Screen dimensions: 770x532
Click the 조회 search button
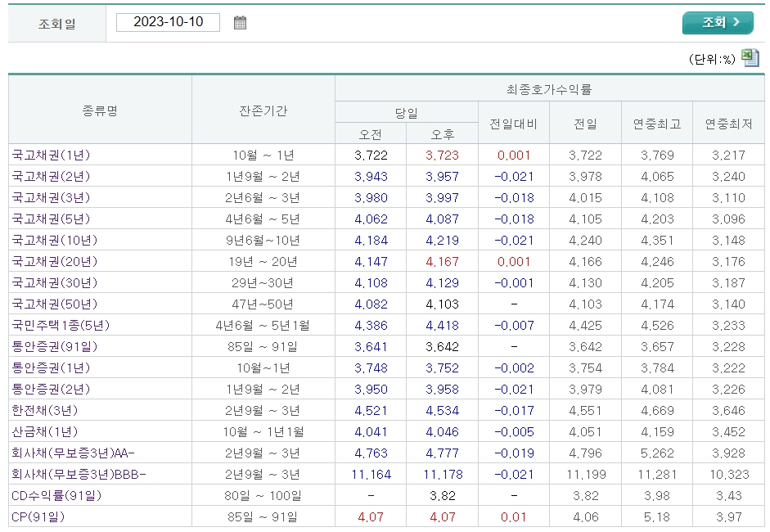[x=718, y=22]
